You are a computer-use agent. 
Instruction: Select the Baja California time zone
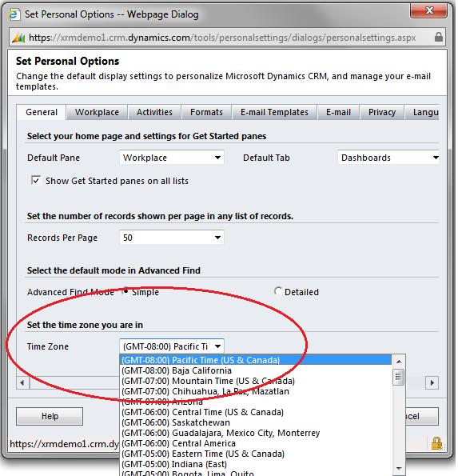pos(256,370)
